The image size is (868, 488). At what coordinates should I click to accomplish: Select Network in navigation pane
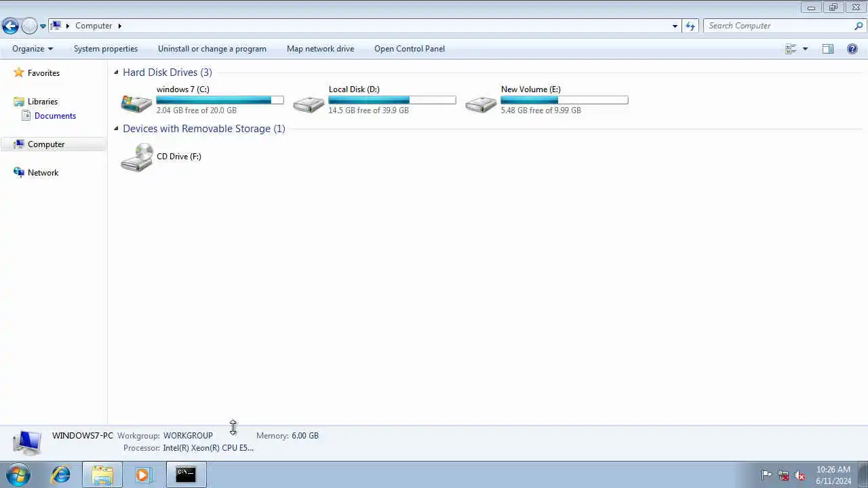[43, 173]
